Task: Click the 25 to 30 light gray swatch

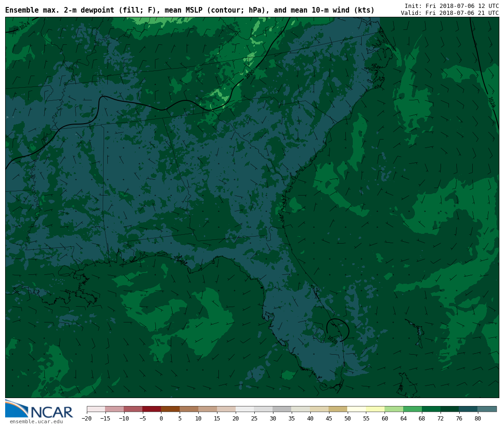Action: [x=264, y=409]
